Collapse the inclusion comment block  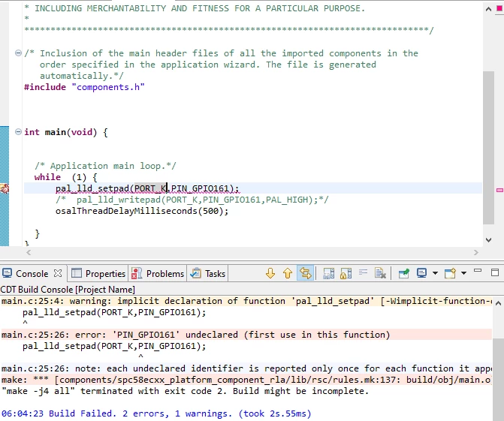pos(18,53)
